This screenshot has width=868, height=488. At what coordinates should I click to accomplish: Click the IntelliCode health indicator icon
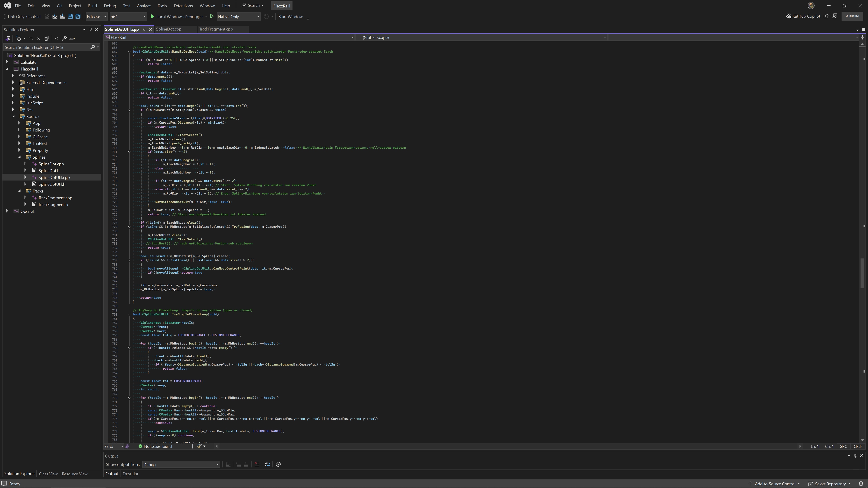[x=127, y=446]
